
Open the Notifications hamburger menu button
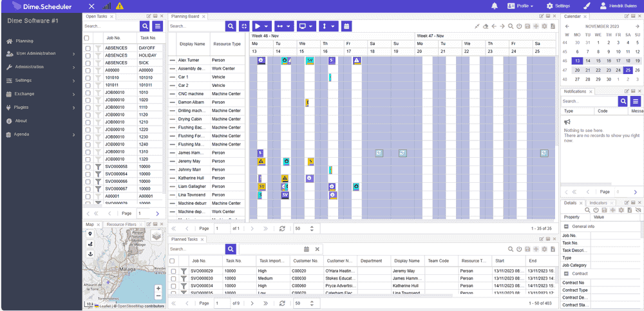pos(636,101)
